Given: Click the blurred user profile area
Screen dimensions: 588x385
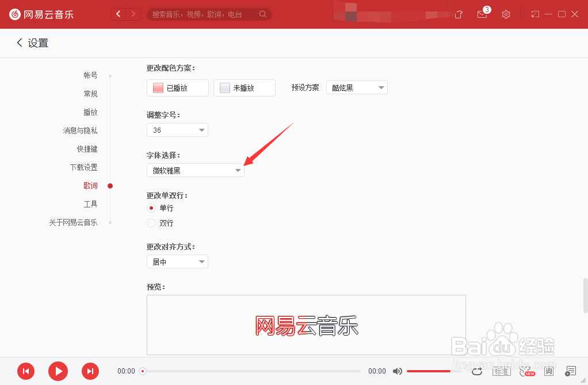Looking at the screenshot, I should (390, 13).
